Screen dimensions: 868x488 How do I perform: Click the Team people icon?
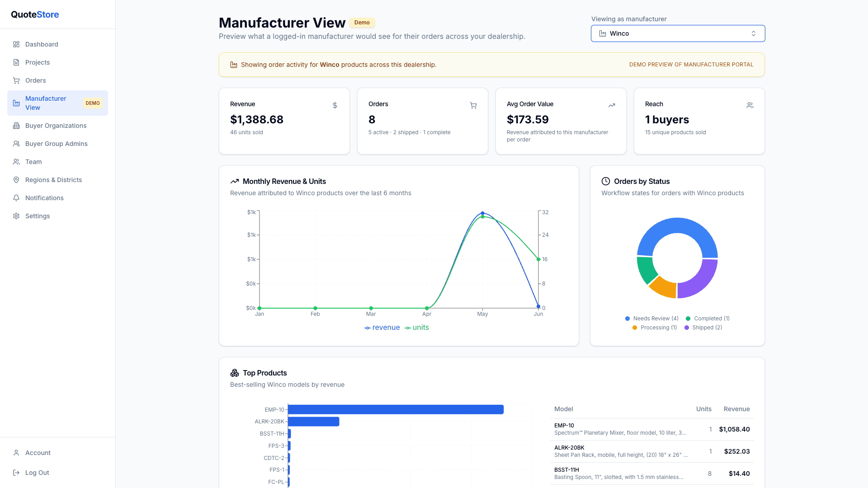[x=16, y=162]
